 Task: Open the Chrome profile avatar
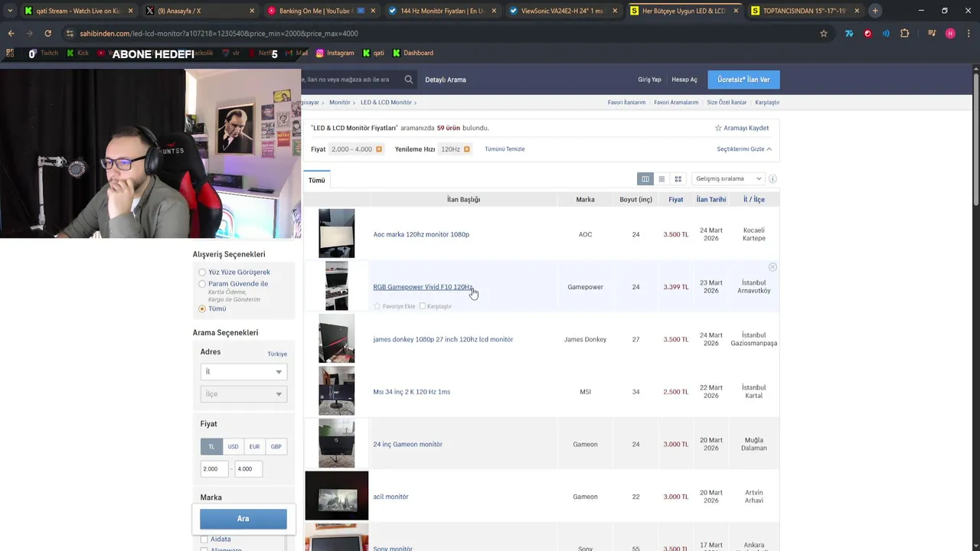950,34
